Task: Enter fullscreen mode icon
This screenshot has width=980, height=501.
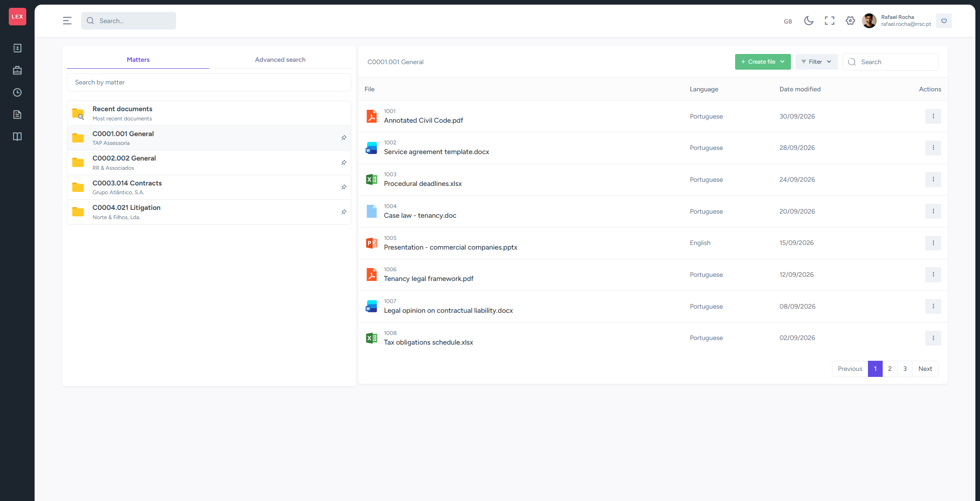Action: coord(829,21)
